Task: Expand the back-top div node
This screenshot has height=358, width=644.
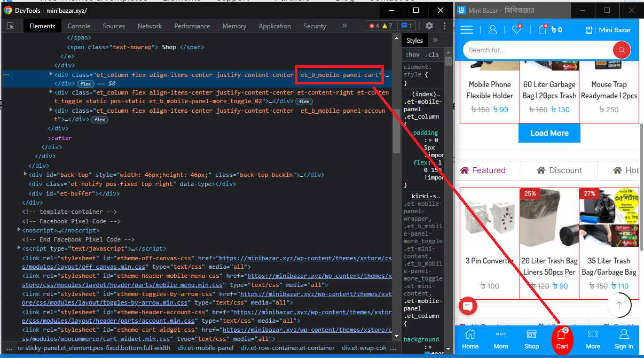Action: [x=25, y=174]
